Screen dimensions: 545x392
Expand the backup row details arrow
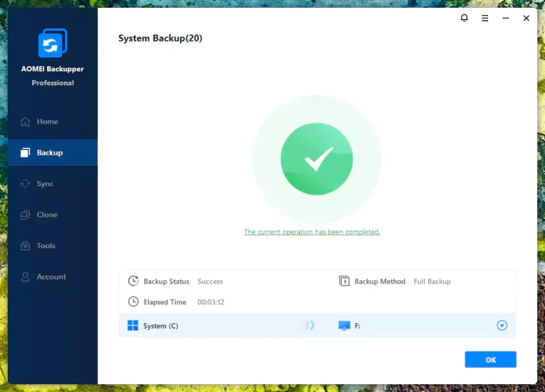click(x=501, y=325)
